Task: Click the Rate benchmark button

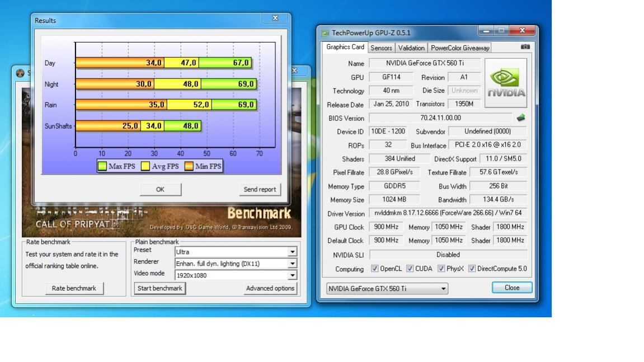Action: tap(74, 288)
